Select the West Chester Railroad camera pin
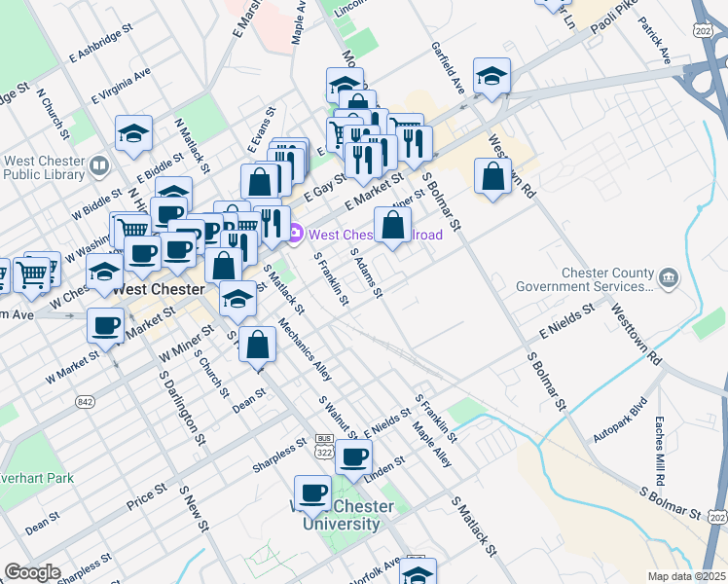This screenshot has height=584, width=728. point(295,233)
